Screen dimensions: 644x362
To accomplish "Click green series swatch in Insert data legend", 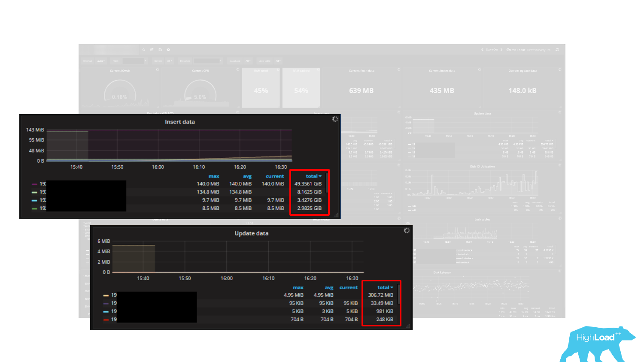I will pyautogui.click(x=34, y=208).
